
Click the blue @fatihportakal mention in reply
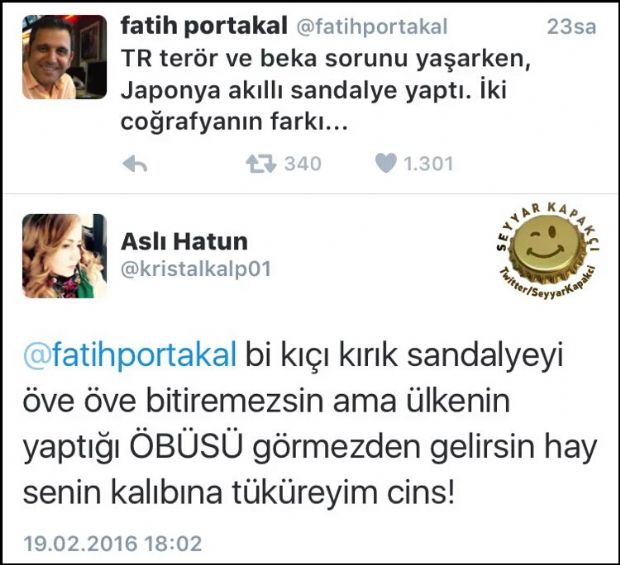point(130,354)
